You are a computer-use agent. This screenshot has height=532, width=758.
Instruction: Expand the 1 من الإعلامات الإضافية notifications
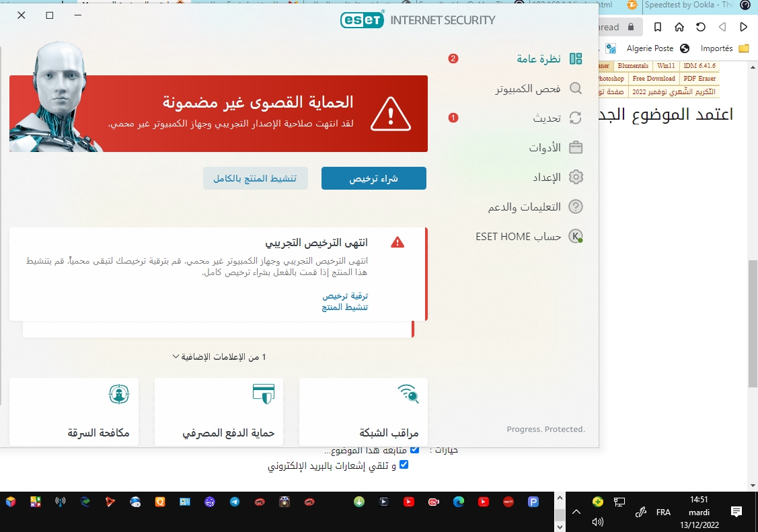(x=219, y=356)
